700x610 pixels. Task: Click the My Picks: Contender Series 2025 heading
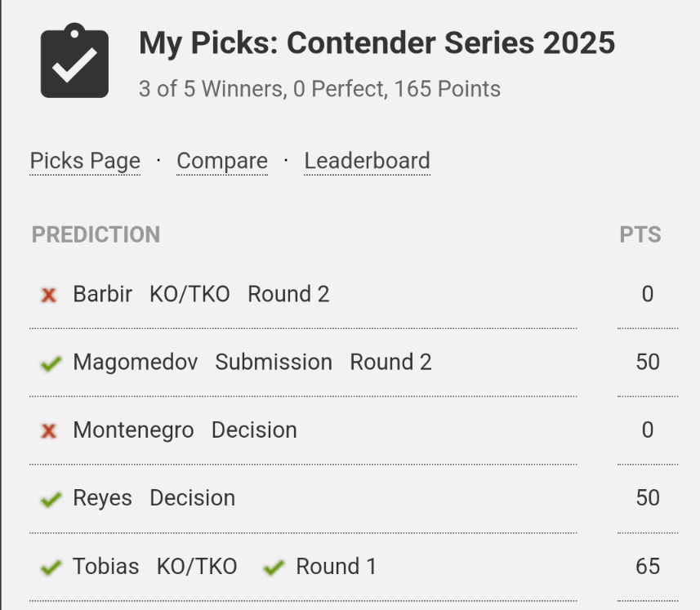pos(377,43)
